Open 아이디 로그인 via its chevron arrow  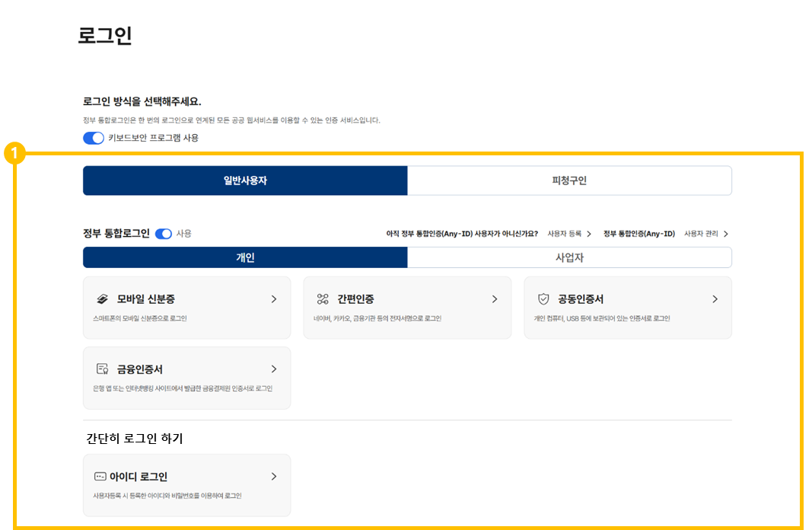[x=274, y=476]
